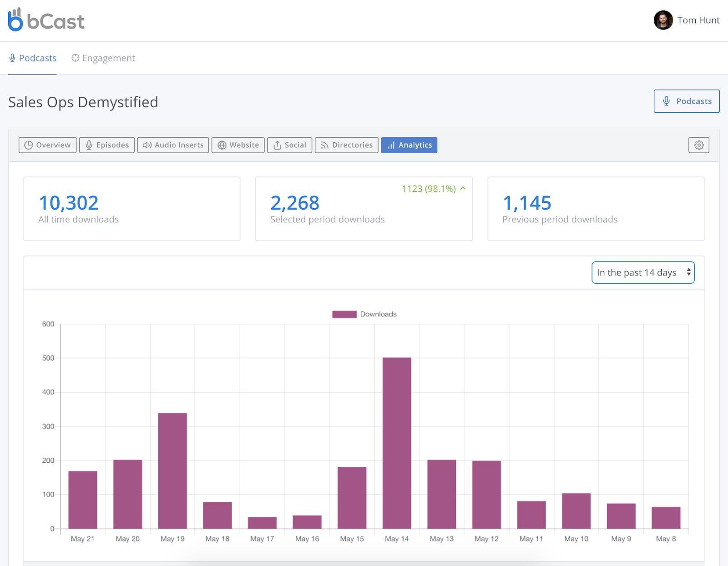
Task: Click the Downloads legend label
Action: [379, 314]
